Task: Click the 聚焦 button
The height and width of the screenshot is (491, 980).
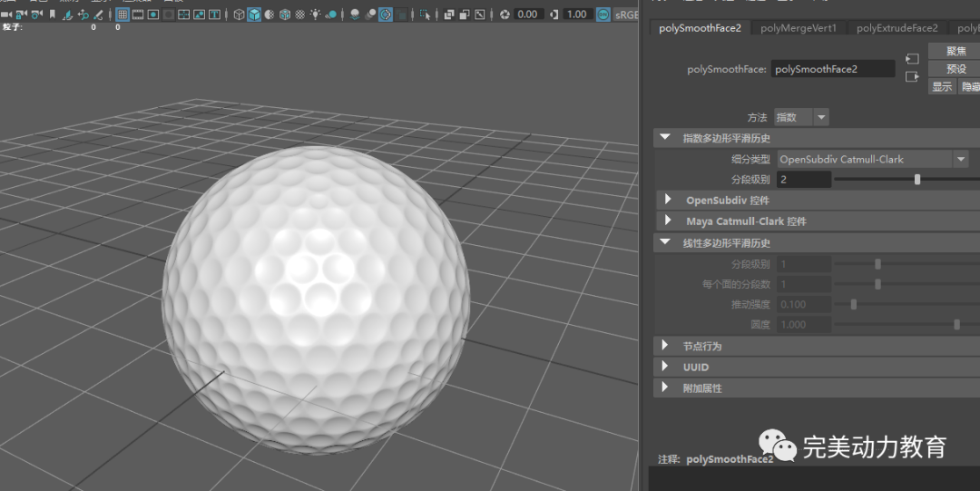Action: click(955, 51)
